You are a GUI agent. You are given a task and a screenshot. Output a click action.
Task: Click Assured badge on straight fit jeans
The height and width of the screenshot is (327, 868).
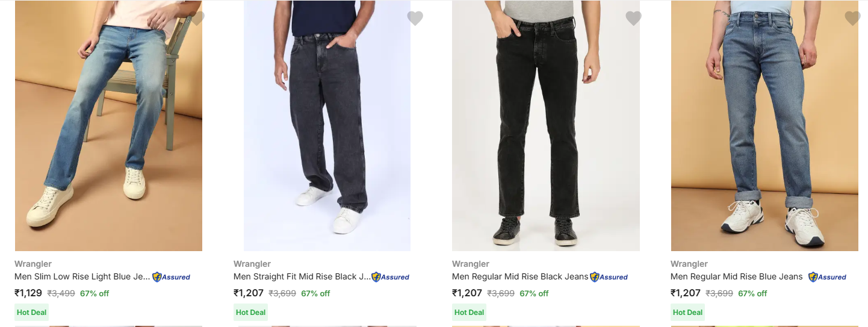(x=391, y=278)
